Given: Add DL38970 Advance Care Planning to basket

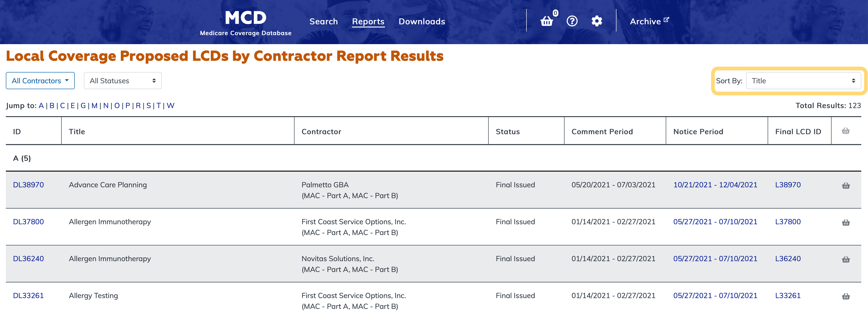Looking at the screenshot, I should click(x=846, y=186).
